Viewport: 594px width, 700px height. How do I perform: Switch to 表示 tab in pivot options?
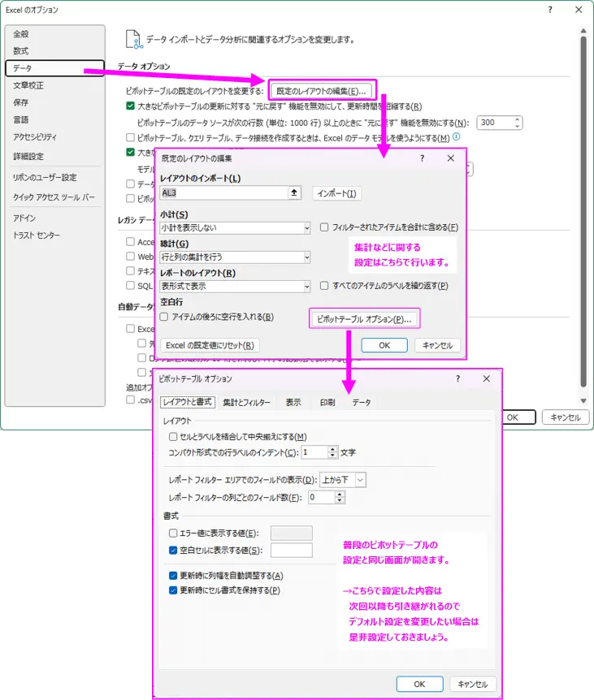click(293, 402)
